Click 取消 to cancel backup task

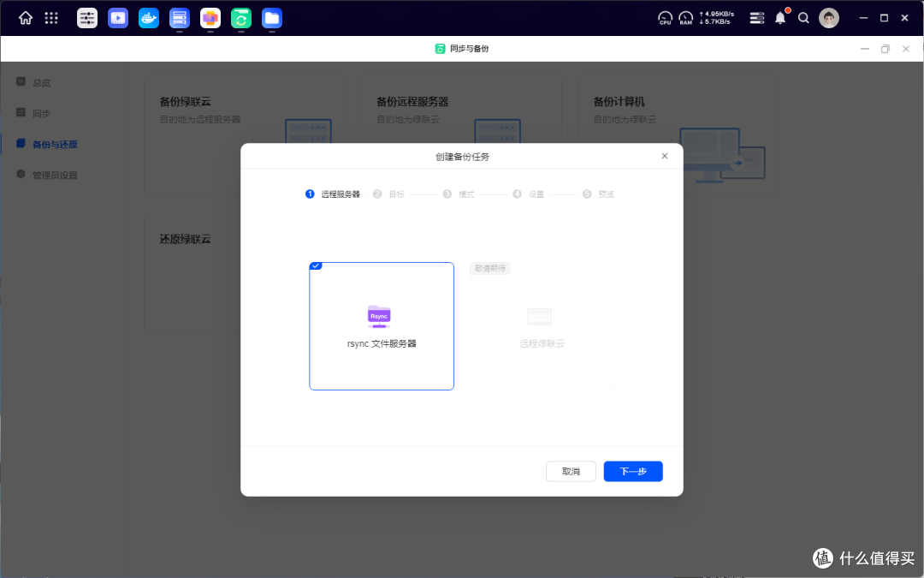pos(571,471)
